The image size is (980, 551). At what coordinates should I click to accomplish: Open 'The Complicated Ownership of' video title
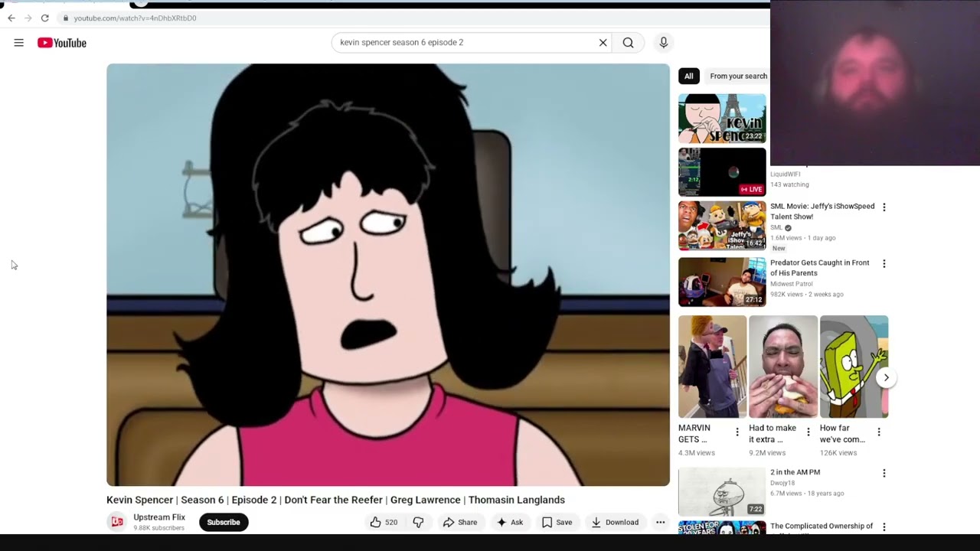[x=822, y=527]
